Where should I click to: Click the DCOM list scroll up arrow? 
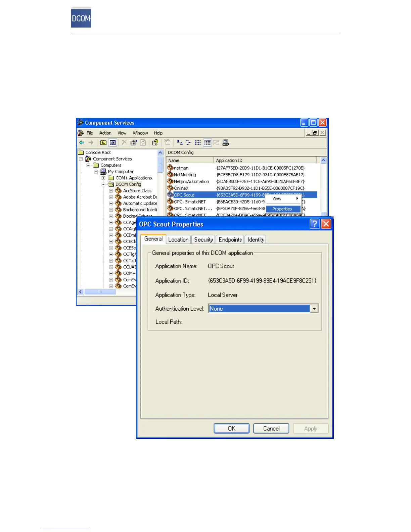point(323,160)
